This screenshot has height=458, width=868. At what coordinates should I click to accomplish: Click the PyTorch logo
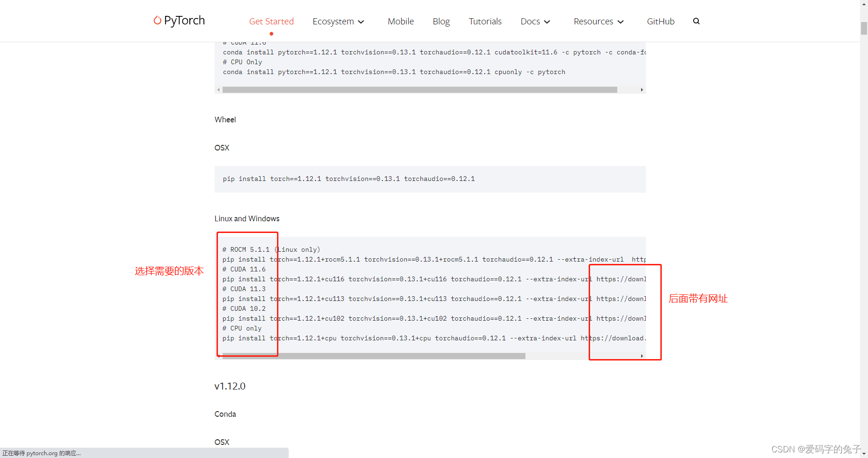pos(179,21)
